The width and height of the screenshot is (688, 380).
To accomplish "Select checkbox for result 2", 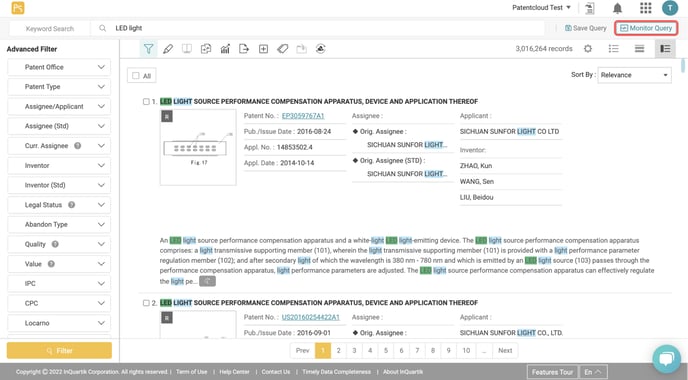I will pyautogui.click(x=146, y=303).
